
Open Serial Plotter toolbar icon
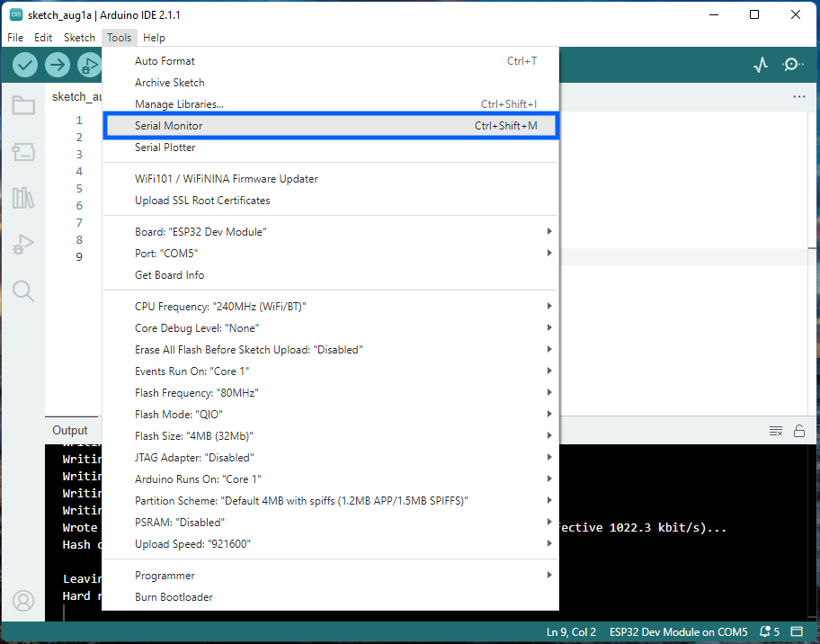pos(761,65)
